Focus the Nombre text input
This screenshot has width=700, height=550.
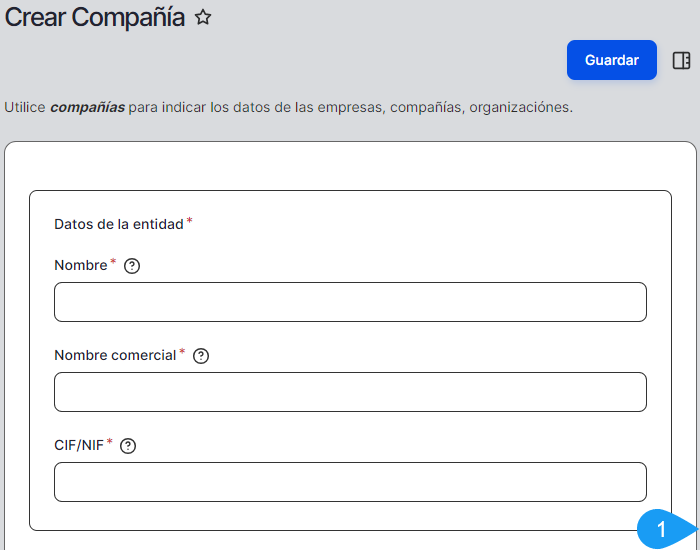point(350,302)
